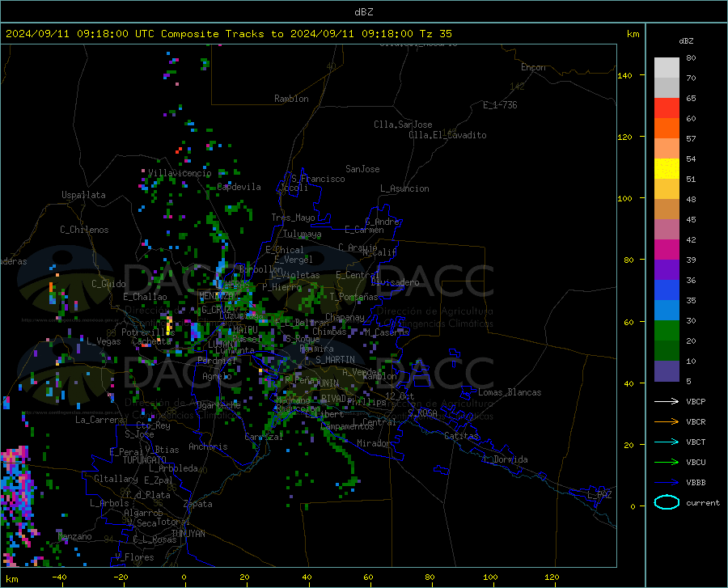
Task: Click the Tres_Mayo map label
Action: click(x=293, y=218)
